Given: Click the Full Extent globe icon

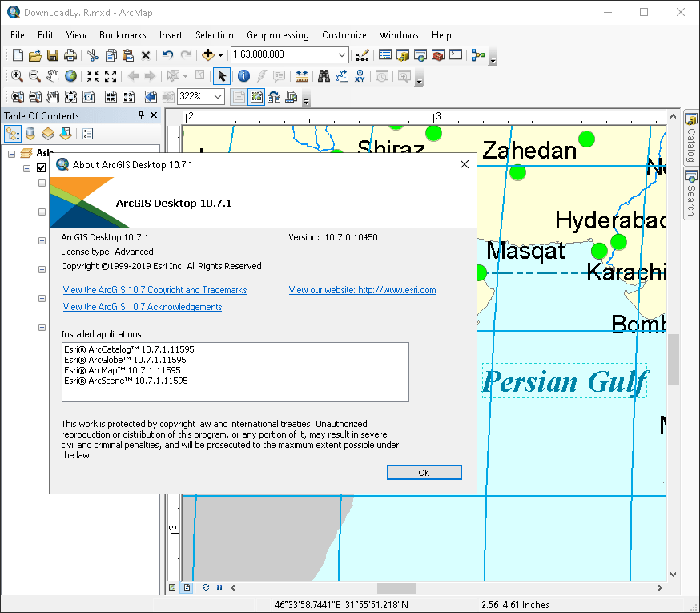Looking at the screenshot, I should pyautogui.click(x=70, y=76).
